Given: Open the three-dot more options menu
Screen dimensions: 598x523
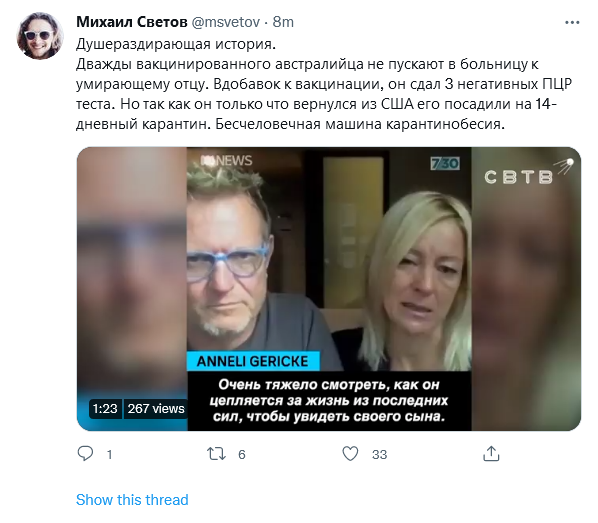Looking at the screenshot, I should click(x=572, y=23).
